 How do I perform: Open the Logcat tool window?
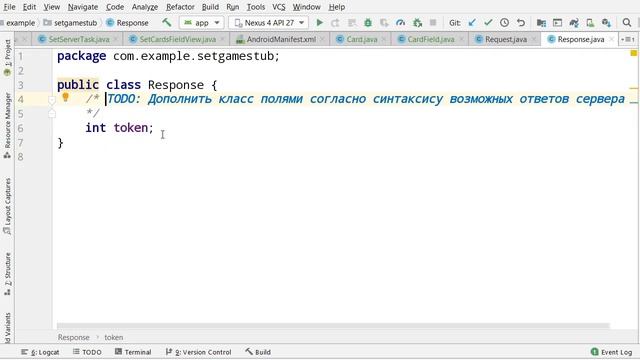tap(40, 352)
